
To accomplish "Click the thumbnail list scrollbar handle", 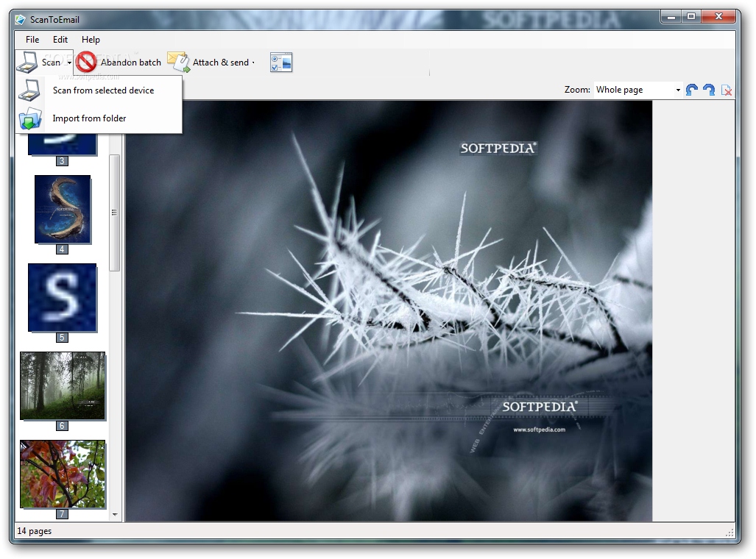I will [114, 213].
